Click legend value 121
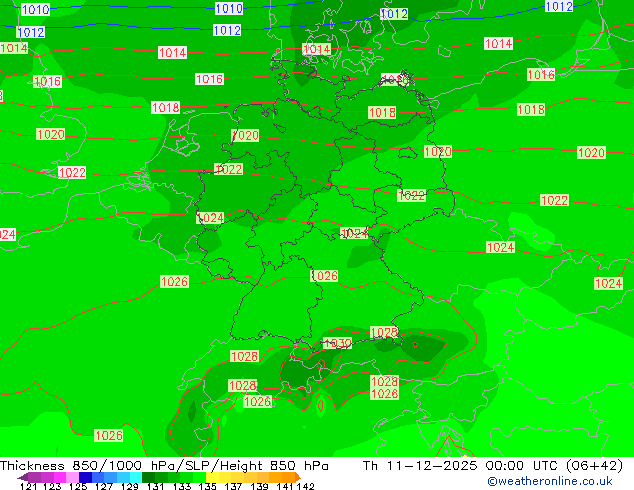This screenshot has width=634, height=490. 28,486
